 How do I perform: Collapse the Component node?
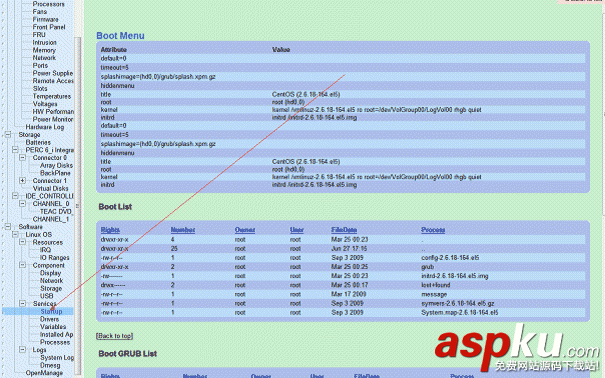pos(22,265)
